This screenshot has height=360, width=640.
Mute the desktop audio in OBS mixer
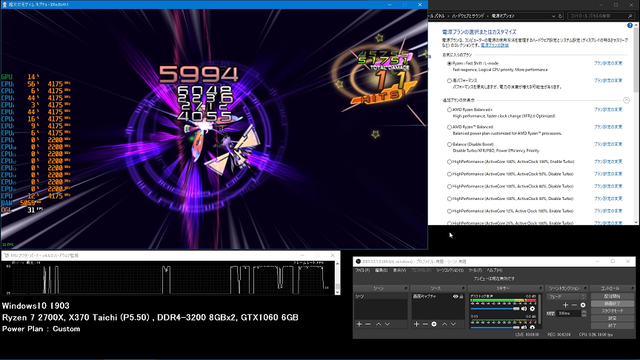point(524,309)
